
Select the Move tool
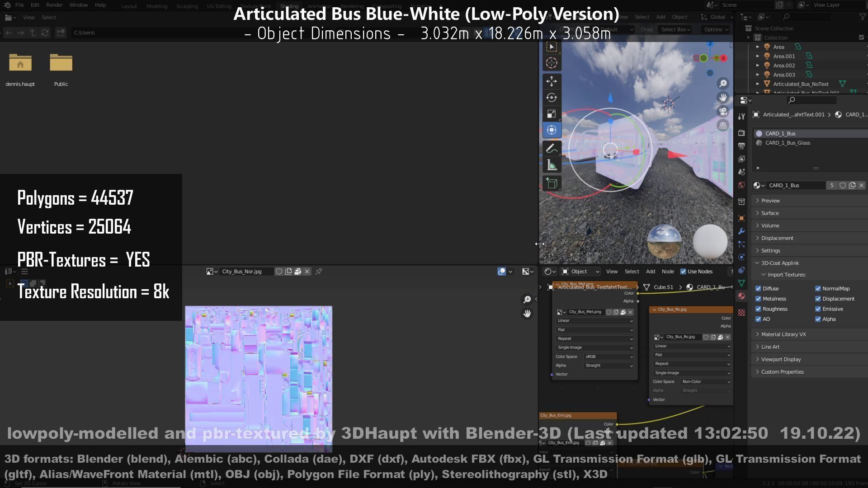click(552, 81)
